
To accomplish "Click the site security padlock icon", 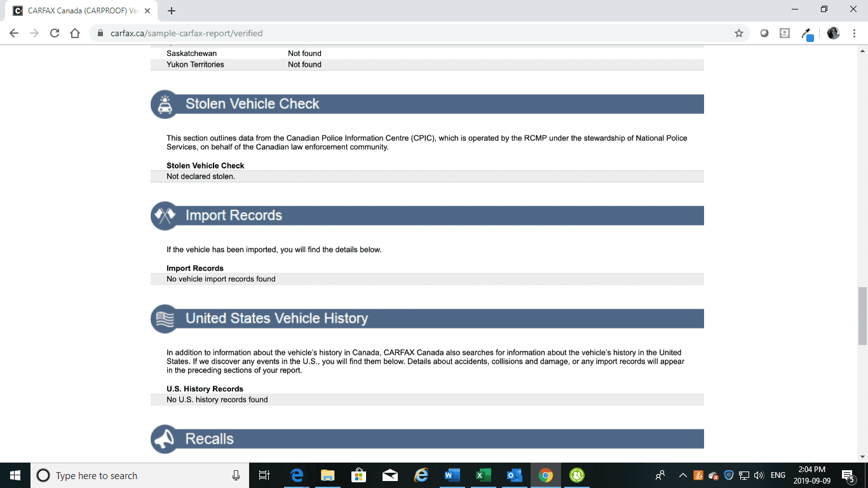I will click(100, 33).
